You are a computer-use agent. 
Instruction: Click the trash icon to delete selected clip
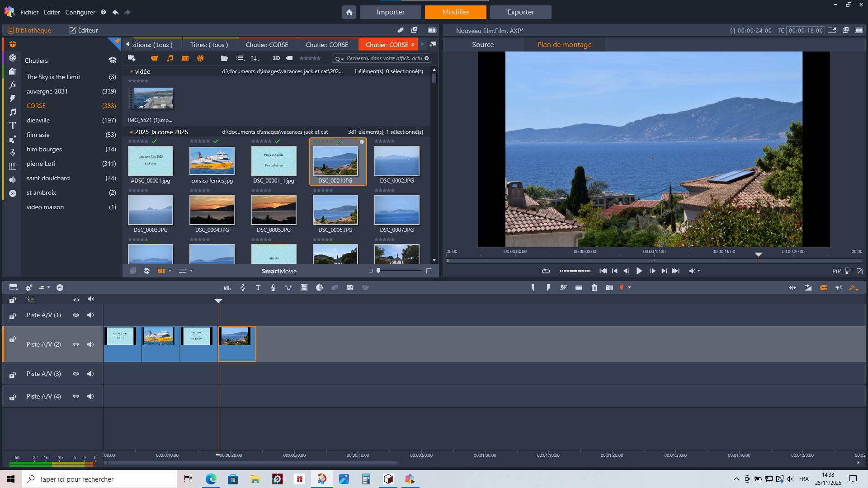tap(594, 287)
